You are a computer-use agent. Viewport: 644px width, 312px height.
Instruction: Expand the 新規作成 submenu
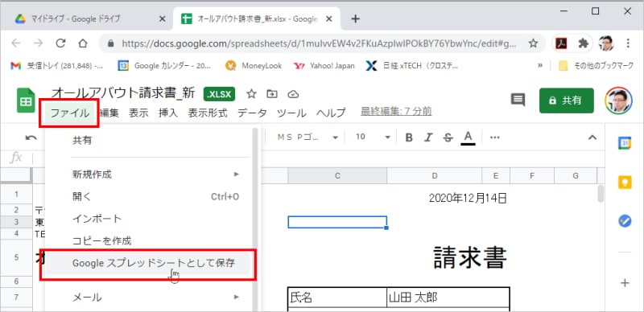click(x=155, y=174)
